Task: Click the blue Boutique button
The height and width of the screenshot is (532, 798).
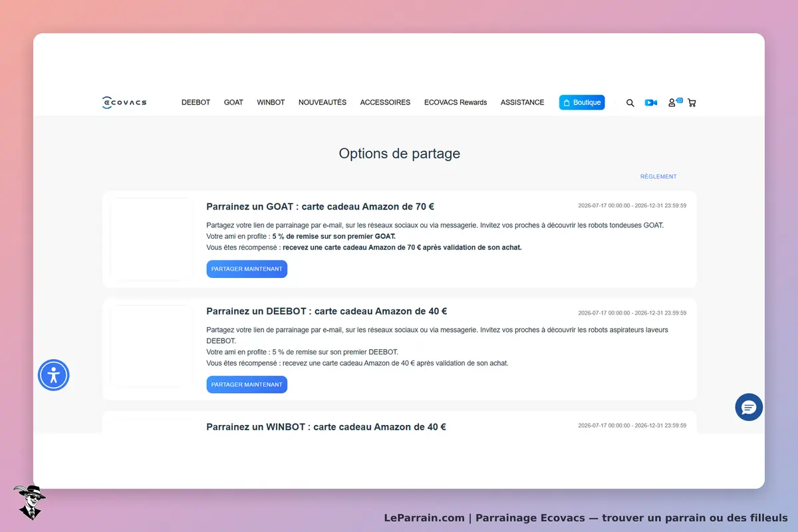Action: click(x=582, y=102)
